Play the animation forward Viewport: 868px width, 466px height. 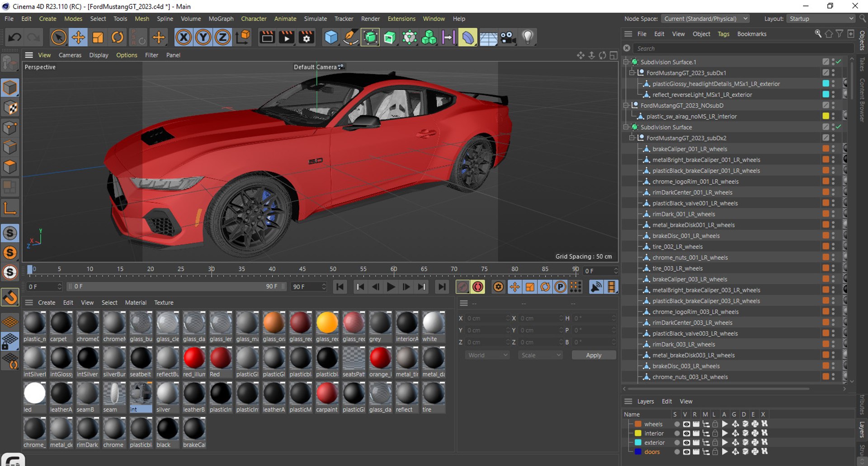coord(391,287)
